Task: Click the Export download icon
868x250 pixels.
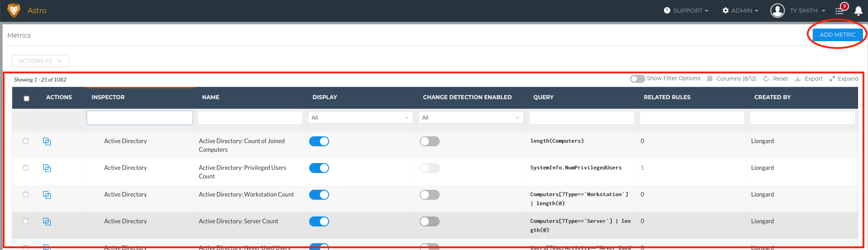Action: pyautogui.click(x=798, y=79)
